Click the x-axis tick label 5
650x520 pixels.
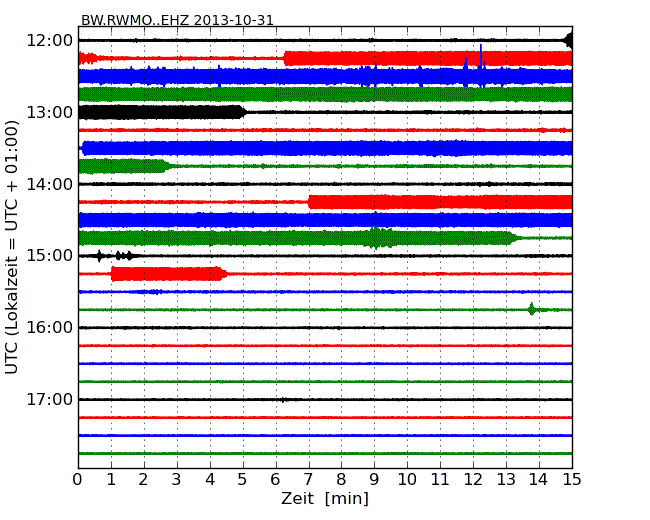[x=242, y=480]
